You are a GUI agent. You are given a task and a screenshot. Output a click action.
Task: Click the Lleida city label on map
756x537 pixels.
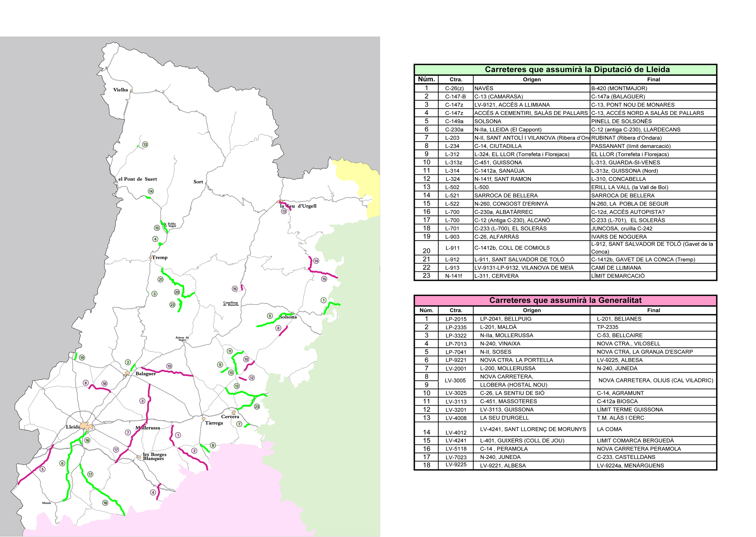(x=73, y=427)
